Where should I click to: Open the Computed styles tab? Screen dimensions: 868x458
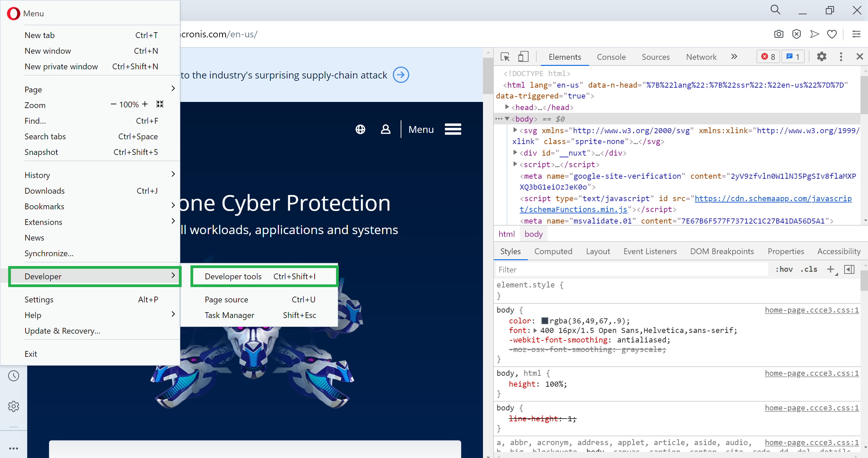pos(553,251)
